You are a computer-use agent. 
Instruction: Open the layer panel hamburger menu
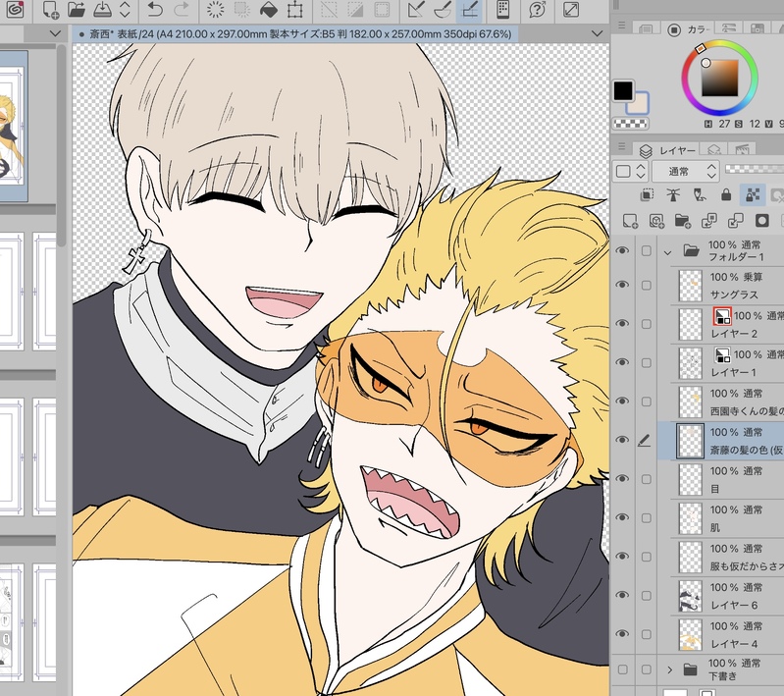(621, 146)
